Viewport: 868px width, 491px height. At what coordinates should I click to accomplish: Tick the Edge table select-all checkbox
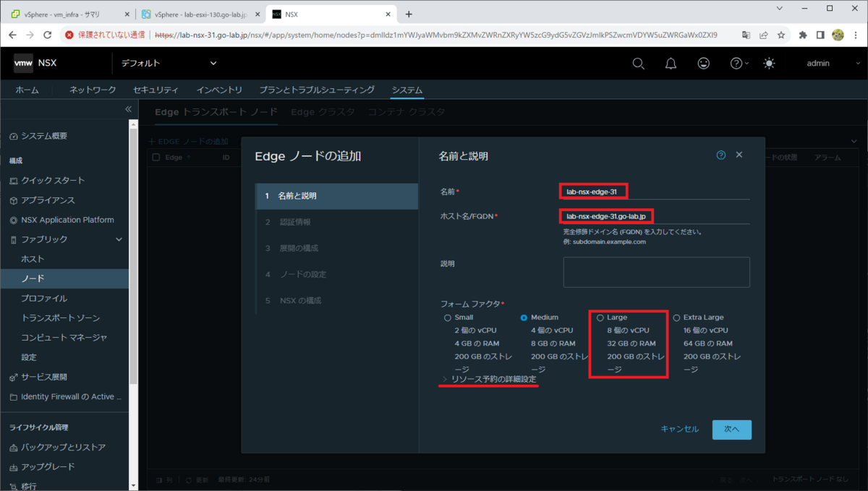[x=156, y=157]
